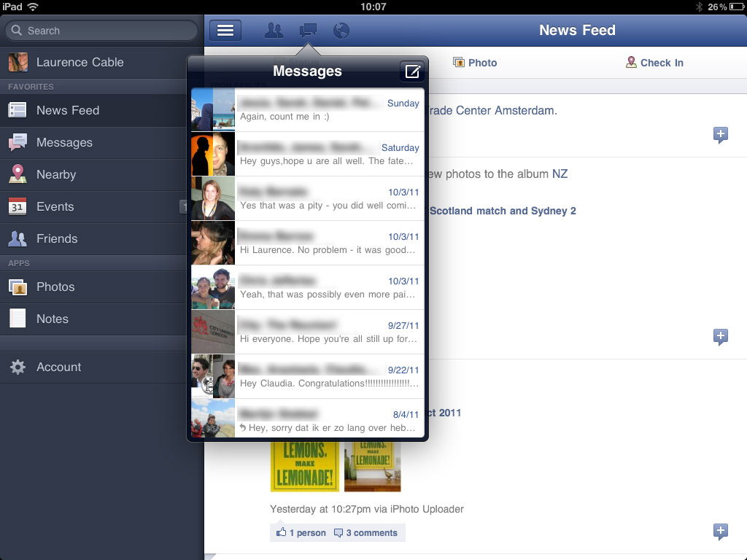
Task: Tap the comments bubble icon by 3 comments
Action: tap(338, 533)
